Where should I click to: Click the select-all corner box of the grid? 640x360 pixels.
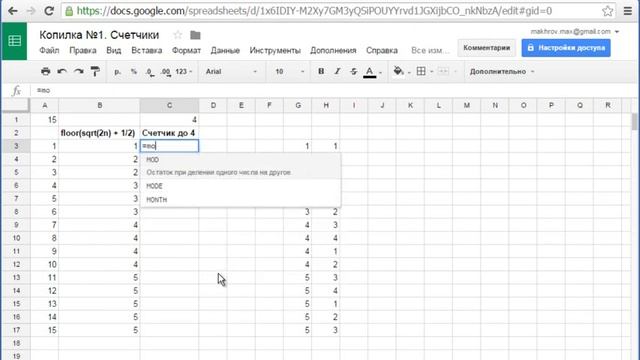16,105
